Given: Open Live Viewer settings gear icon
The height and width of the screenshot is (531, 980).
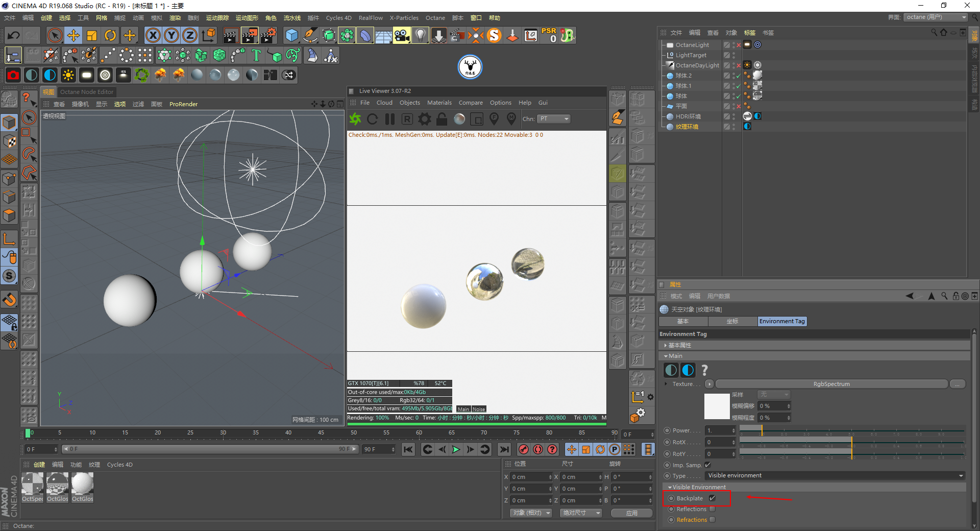Looking at the screenshot, I should 425,119.
